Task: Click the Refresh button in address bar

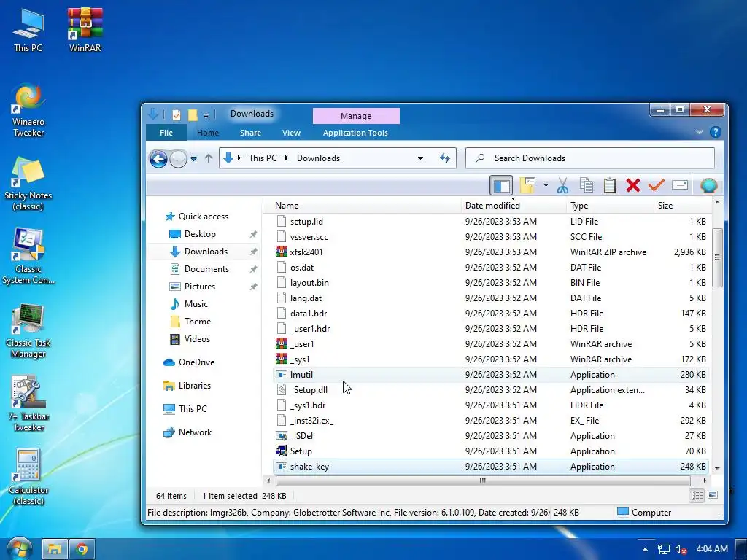Action: (445, 158)
